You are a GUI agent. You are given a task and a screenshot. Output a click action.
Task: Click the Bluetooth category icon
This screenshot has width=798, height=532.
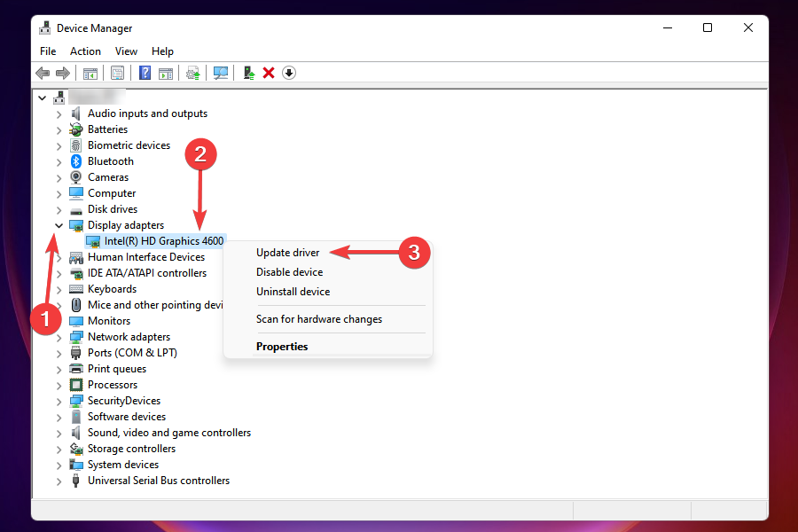coord(76,161)
